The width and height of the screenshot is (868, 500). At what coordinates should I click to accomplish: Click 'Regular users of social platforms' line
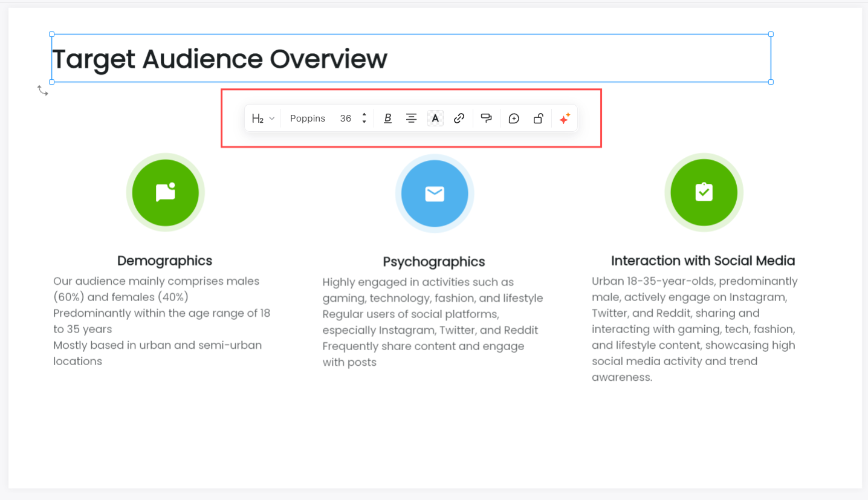coord(430,322)
